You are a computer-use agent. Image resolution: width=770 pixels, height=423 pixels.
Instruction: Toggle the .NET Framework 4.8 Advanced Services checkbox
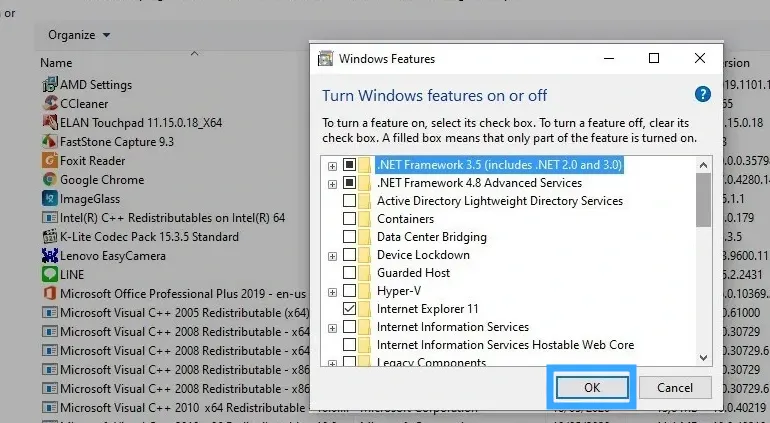(x=349, y=183)
